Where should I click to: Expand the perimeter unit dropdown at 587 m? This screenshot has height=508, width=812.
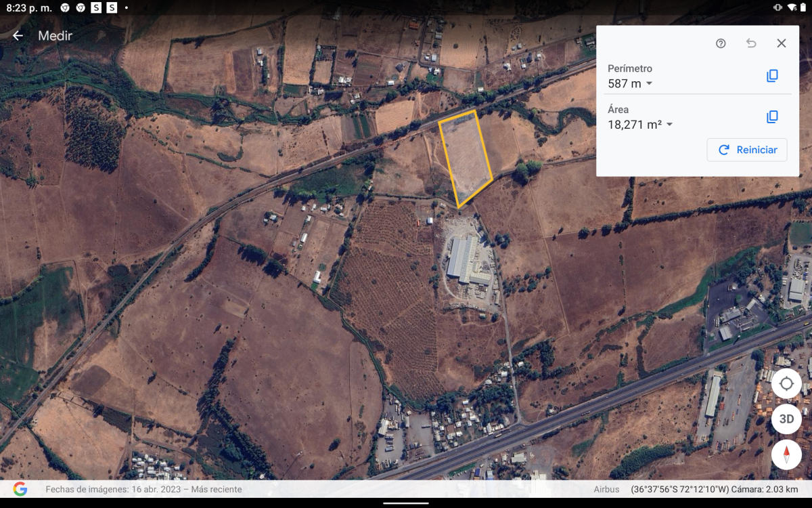(x=649, y=84)
